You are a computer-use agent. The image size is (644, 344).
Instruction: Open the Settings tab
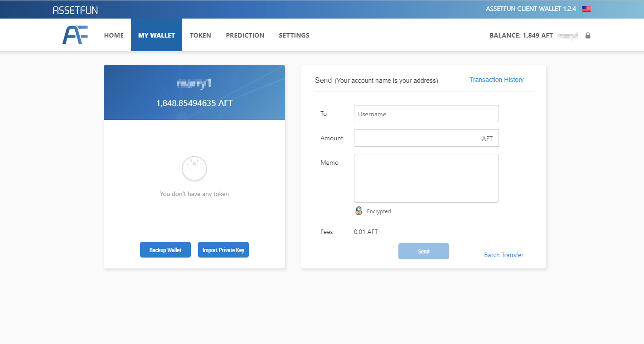(294, 35)
